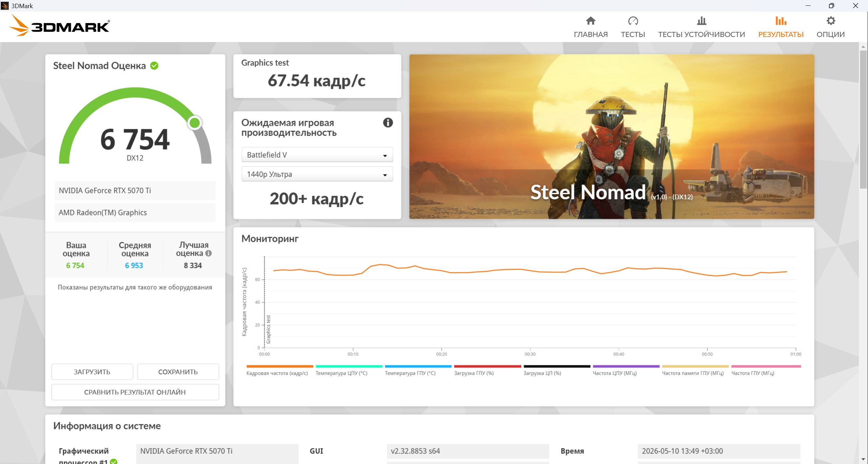Click the 3DMark logo in the header

[59, 26]
